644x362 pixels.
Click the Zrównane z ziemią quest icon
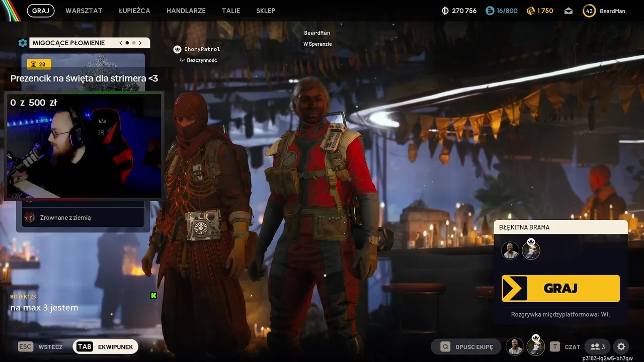(30, 217)
